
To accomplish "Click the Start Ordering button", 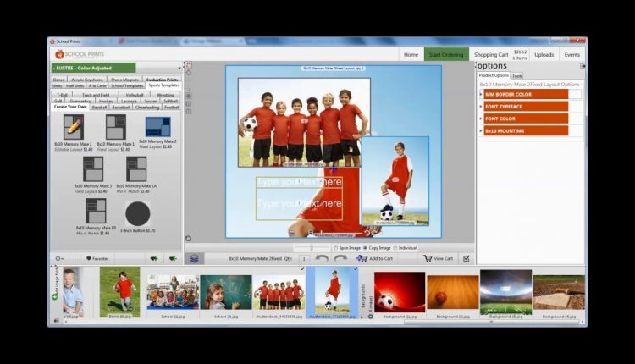I will click(446, 55).
